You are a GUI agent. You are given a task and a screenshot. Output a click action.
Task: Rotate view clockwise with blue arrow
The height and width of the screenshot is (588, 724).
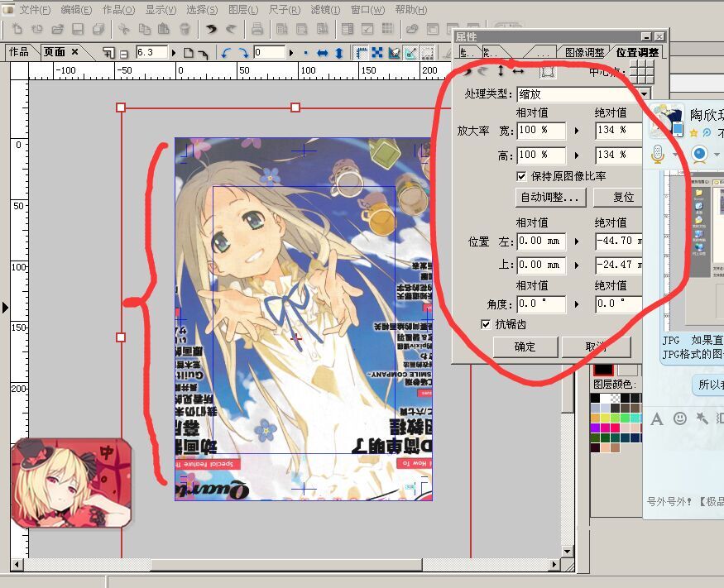click(x=243, y=53)
